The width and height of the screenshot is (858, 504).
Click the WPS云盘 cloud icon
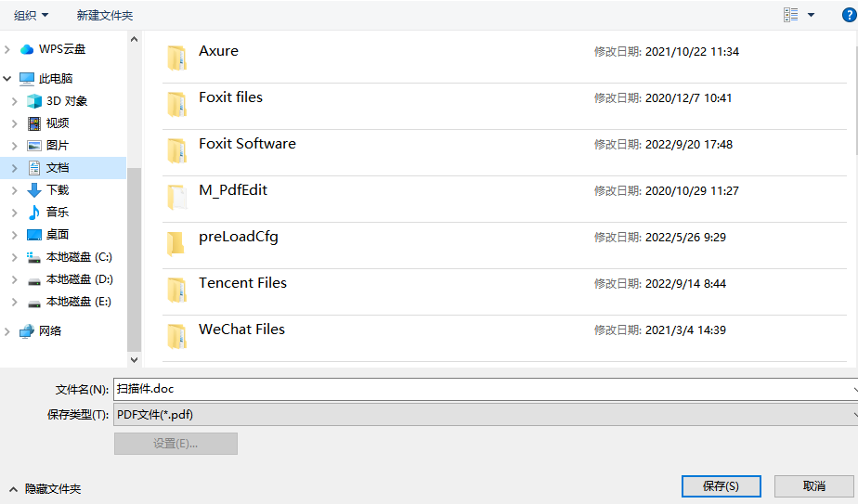[x=27, y=49]
